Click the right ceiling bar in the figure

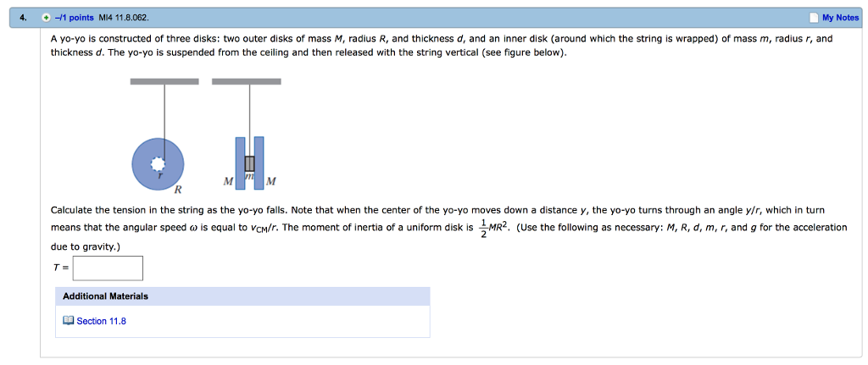246,82
